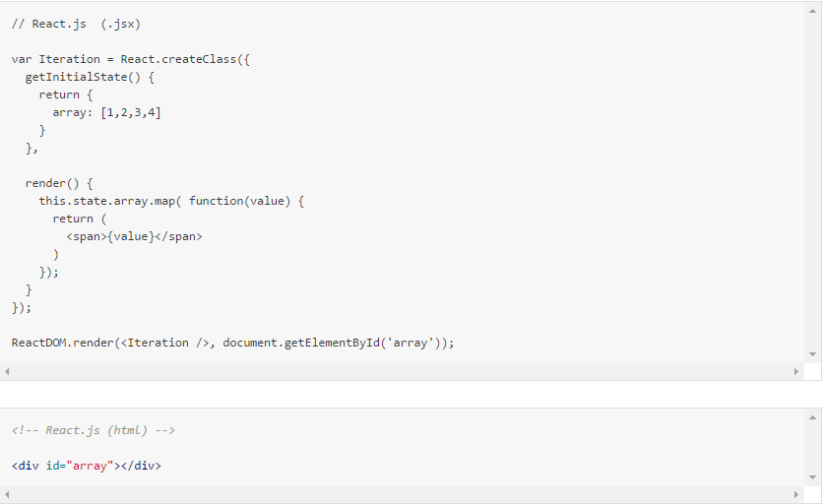Viewport: 823px width, 504px height.
Task: Click the 'array: [1,2,3,4]' line
Action: pos(106,112)
